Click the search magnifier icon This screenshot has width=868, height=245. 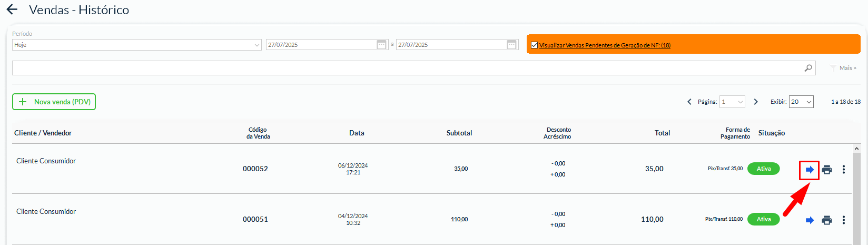808,68
